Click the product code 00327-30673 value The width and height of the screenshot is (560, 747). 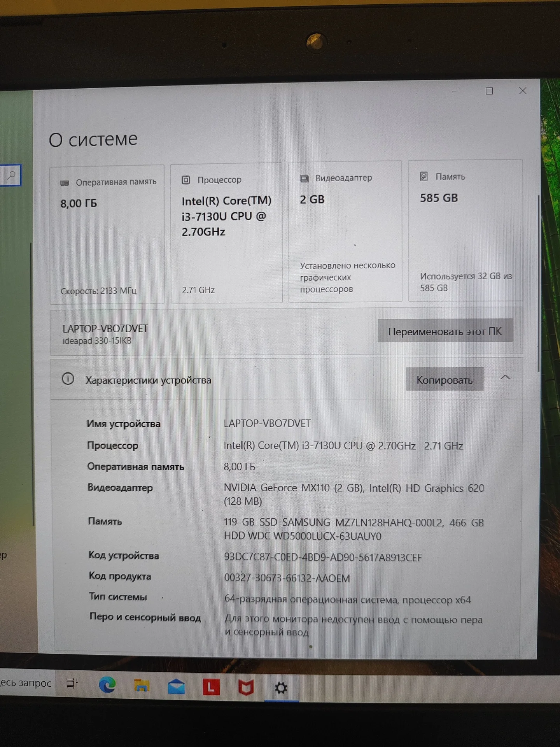tap(287, 579)
